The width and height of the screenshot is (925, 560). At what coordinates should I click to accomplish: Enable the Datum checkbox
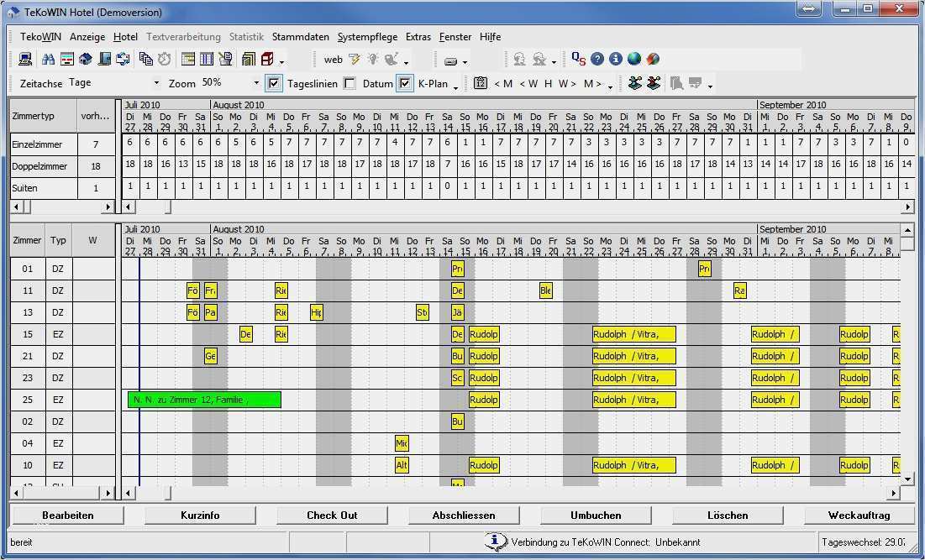coord(350,83)
